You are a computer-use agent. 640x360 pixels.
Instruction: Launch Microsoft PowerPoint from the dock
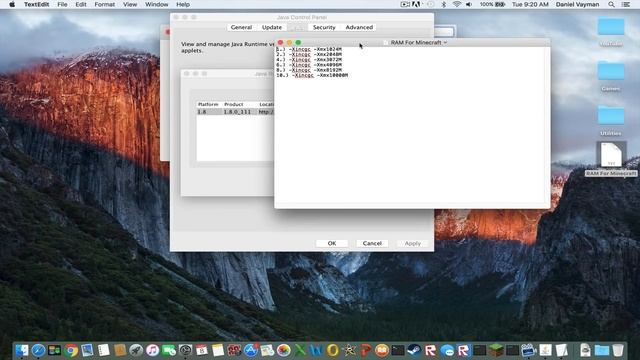pyautogui.click(x=365, y=350)
